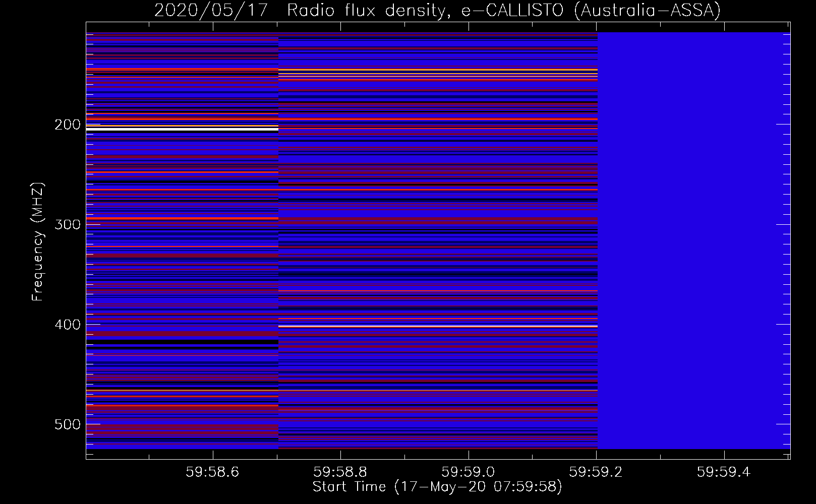This screenshot has width=816, height=504.
Task: Click the 500 frequency tick label
Action: 68,424
